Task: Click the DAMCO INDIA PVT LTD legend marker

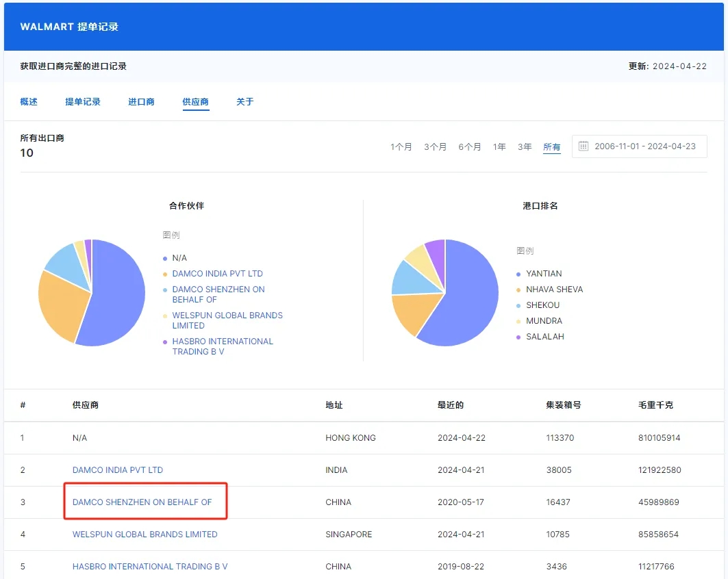Action: click(x=166, y=274)
